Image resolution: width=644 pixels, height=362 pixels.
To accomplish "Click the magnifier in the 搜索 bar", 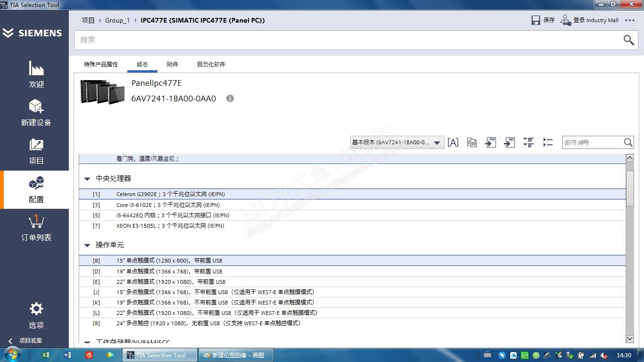I will point(628,40).
